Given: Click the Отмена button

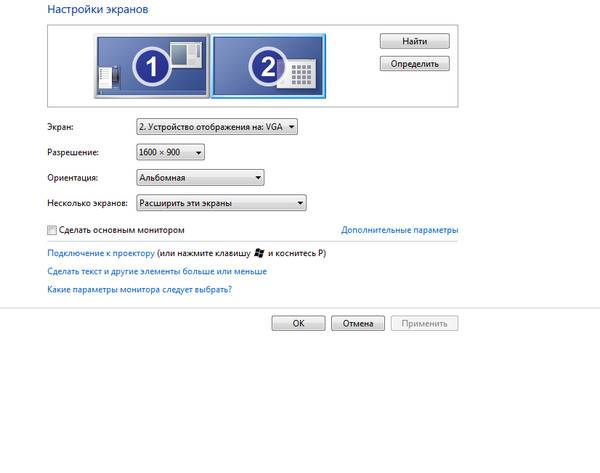Looking at the screenshot, I should coord(358,323).
